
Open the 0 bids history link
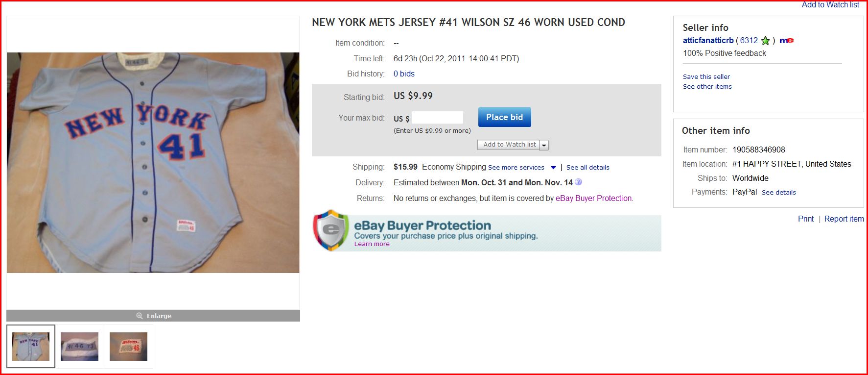(x=404, y=74)
